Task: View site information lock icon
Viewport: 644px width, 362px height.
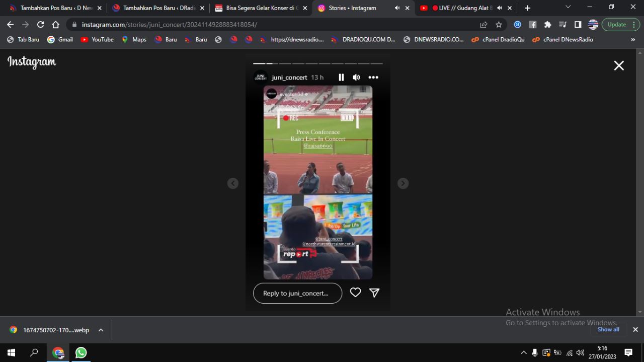Action: point(74,24)
